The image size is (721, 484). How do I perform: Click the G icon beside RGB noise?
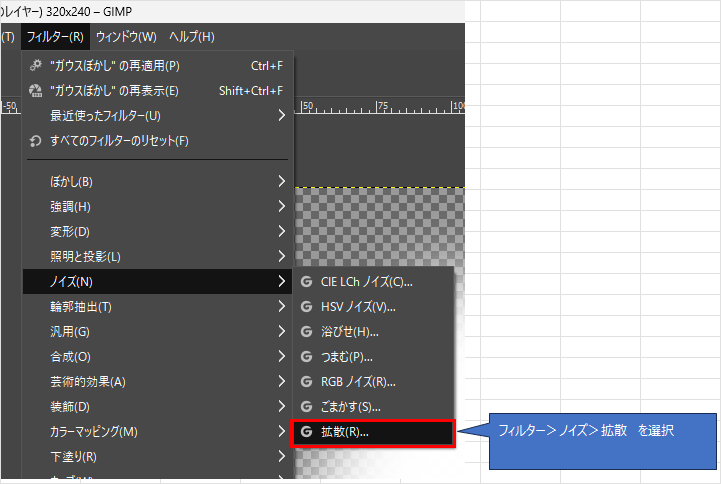tap(307, 382)
